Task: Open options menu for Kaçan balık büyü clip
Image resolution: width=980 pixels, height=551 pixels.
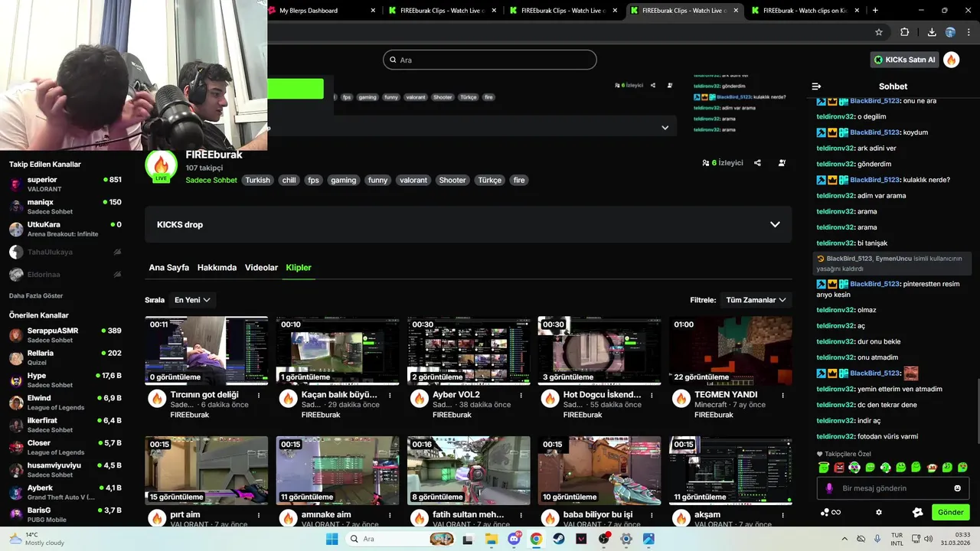Action: [x=390, y=396]
